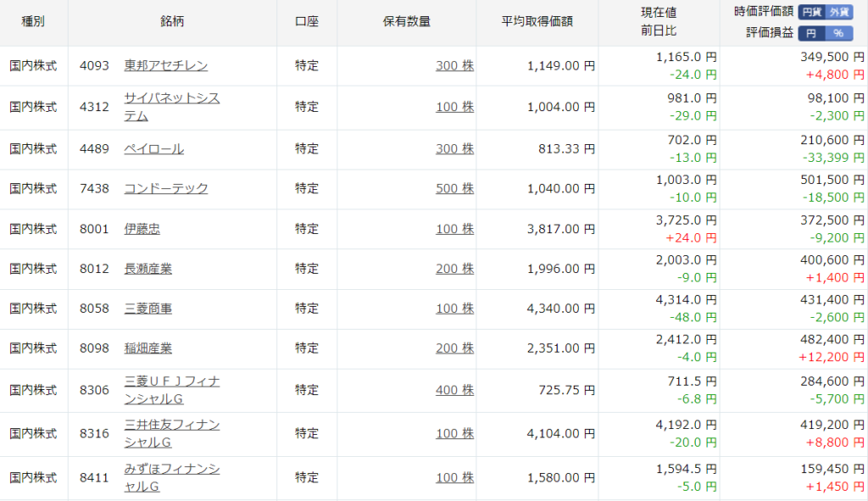Screen dimensions: 868x501
Task: Click the 口座 column header
Action: (307, 21)
